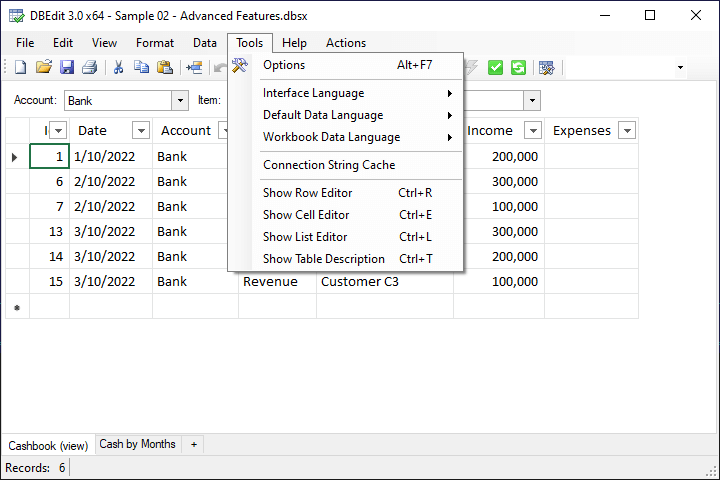720x480 pixels.
Task: Click the table design icon in the toolbar
Action: tap(546, 67)
